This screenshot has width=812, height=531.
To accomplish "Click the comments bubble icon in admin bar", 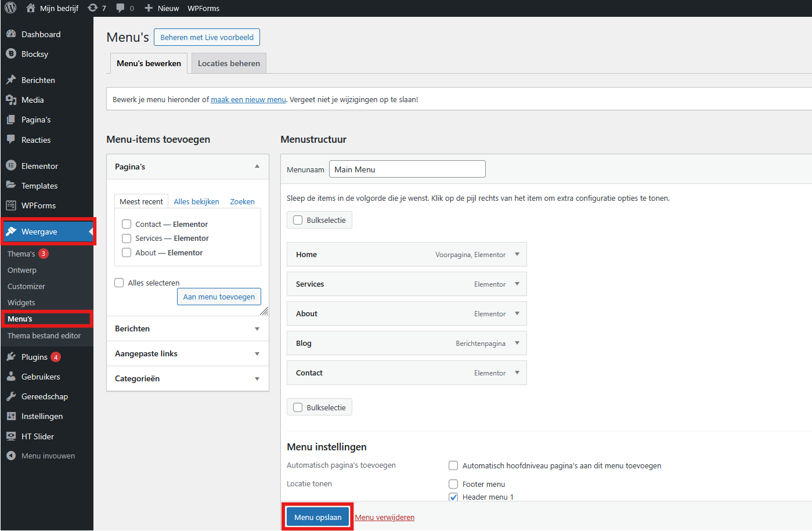I will pos(120,8).
